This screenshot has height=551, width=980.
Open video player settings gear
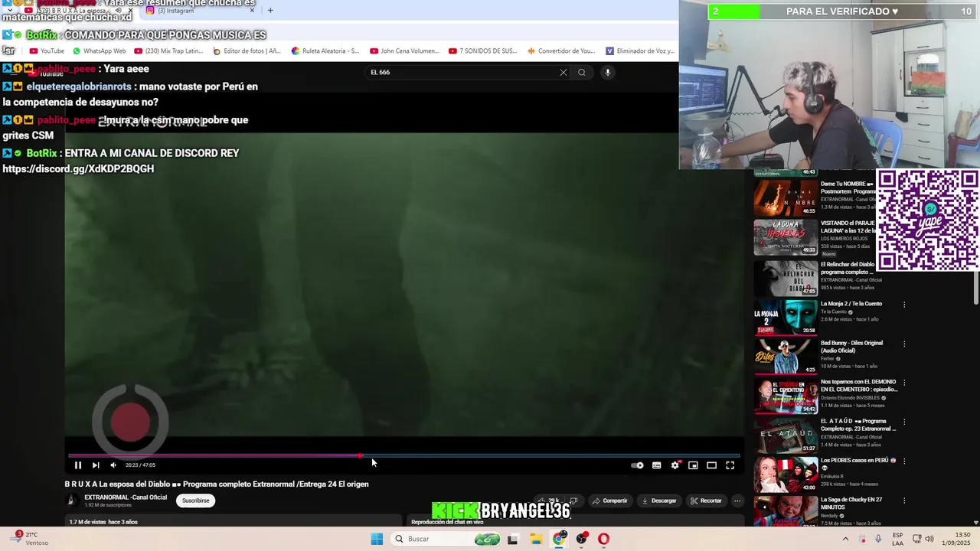(x=675, y=465)
